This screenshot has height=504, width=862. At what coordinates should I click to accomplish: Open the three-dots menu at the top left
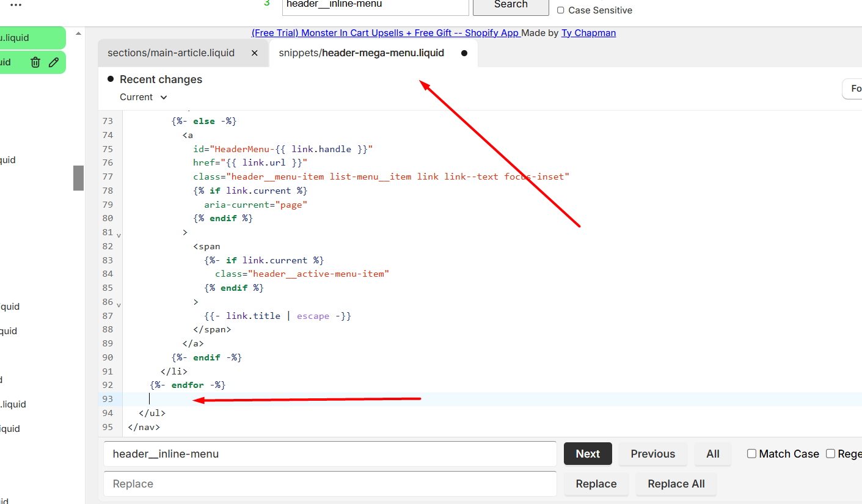tap(16, 5)
